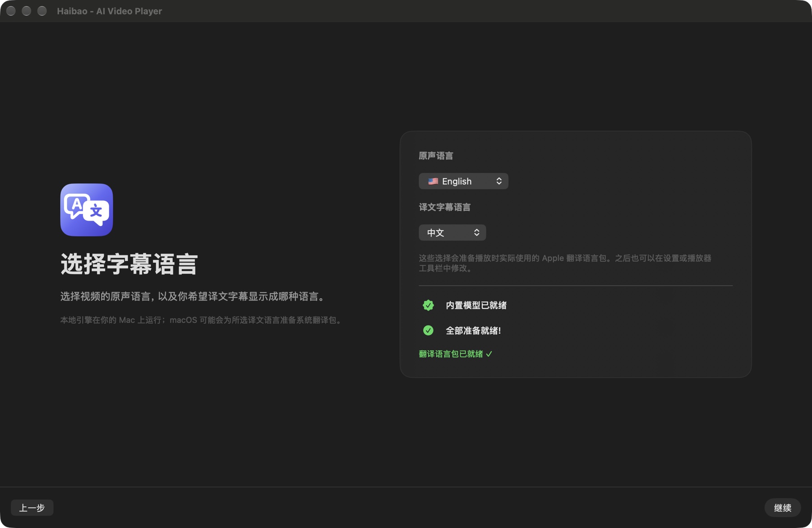Image resolution: width=812 pixels, height=528 pixels.
Task: Click the US flag icon in source language
Action: pos(433,181)
